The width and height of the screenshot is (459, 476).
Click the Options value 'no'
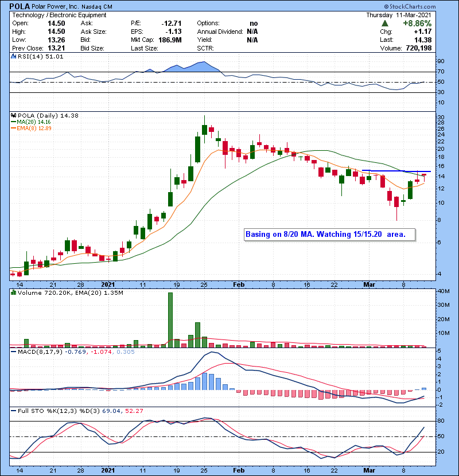pos(254,24)
